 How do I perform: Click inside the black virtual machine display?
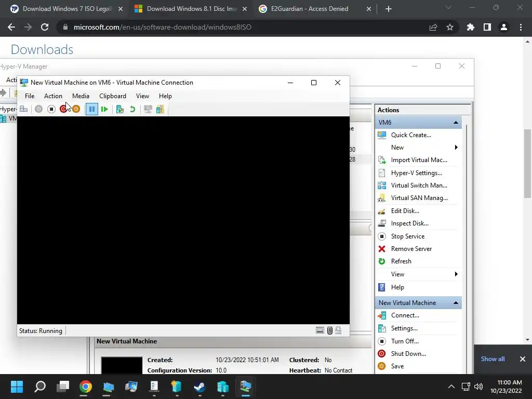pos(183,220)
